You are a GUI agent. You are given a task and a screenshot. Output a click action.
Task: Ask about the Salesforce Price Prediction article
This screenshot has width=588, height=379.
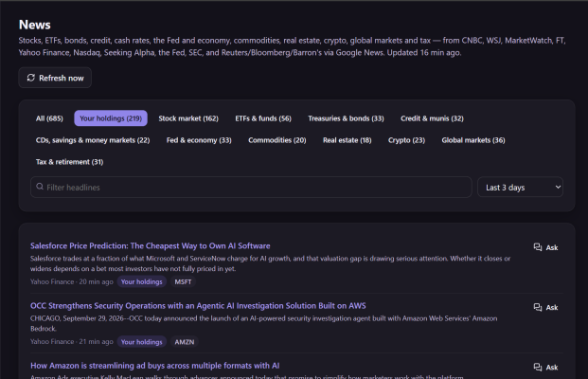545,247
